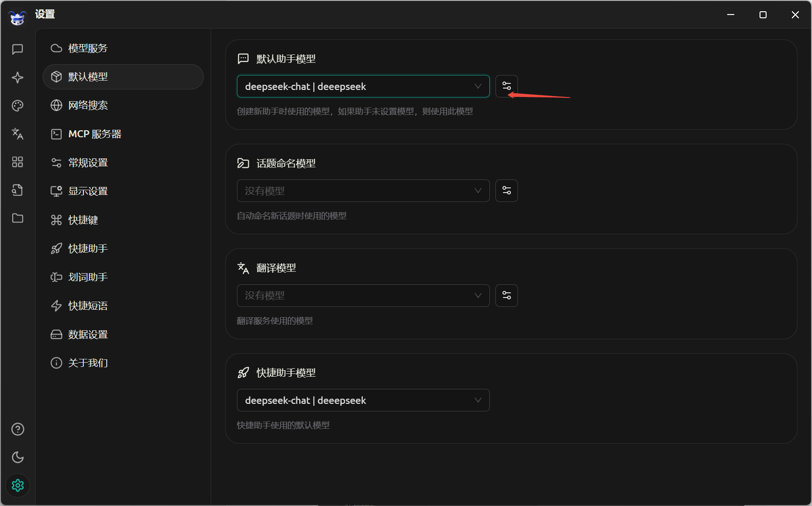
Task: Open the knowledge base sidebar icon
Action: point(18,190)
